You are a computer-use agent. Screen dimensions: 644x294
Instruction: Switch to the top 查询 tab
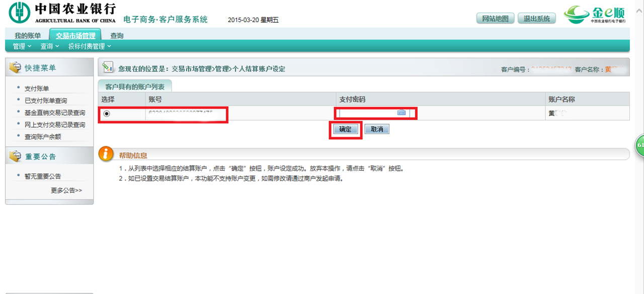(117, 36)
